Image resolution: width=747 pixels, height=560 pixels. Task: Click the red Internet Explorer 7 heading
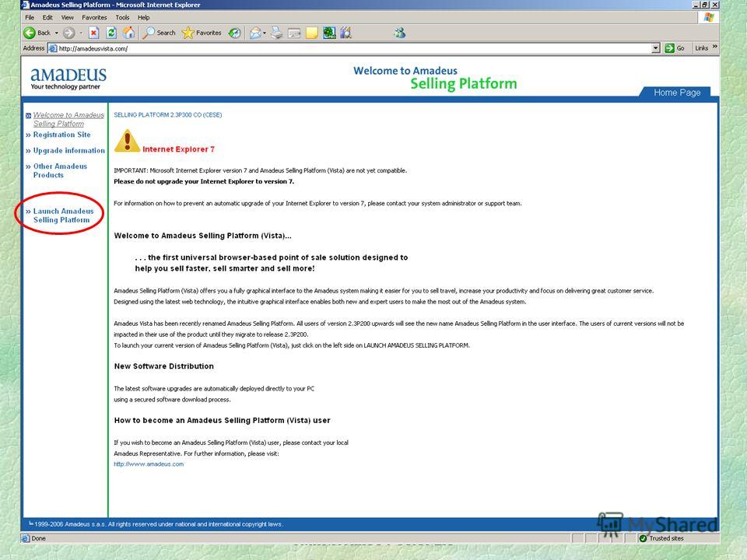179,149
